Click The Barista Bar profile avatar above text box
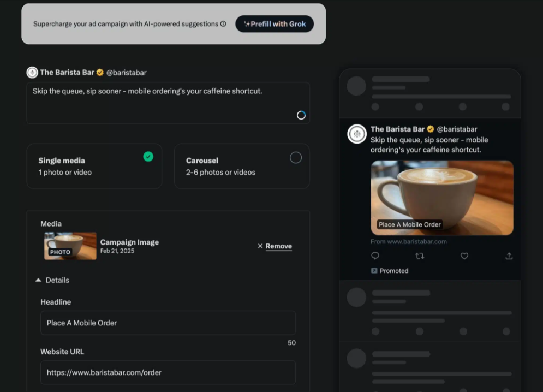543x392 pixels. tap(32, 73)
